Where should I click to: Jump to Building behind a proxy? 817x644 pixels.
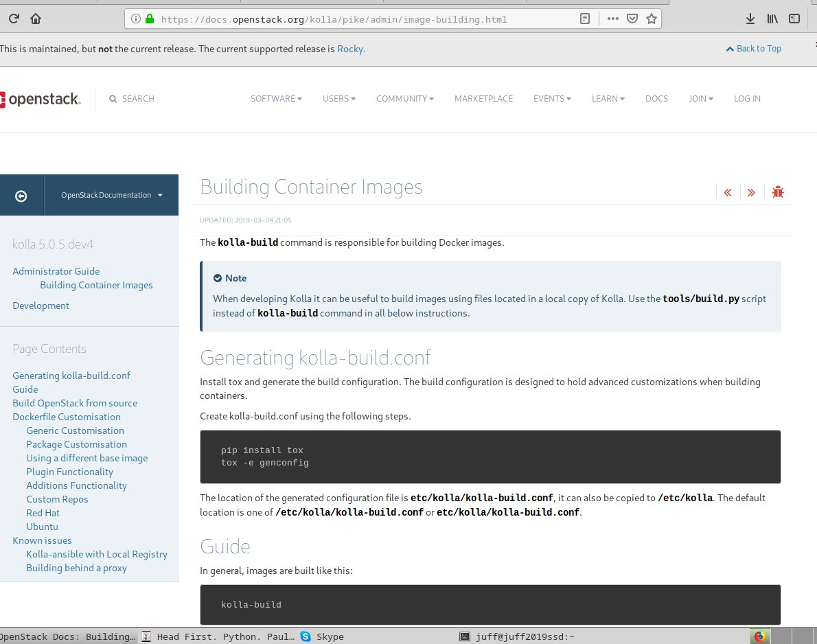pyautogui.click(x=77, y=568)
